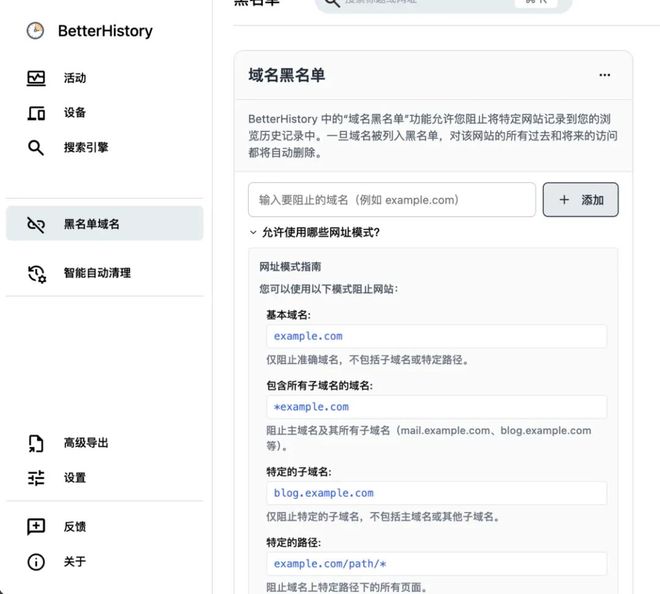This screenshot has height=594, width=660.
Task: Click the 搜索引擎 magnifier icon
Action: 36,148
